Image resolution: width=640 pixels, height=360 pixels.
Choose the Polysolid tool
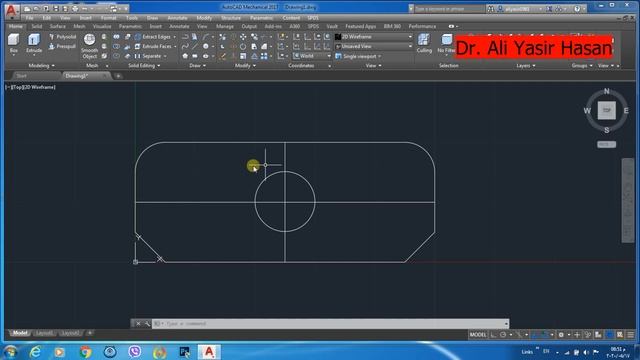pyautogui.click(x=62, y=37)
